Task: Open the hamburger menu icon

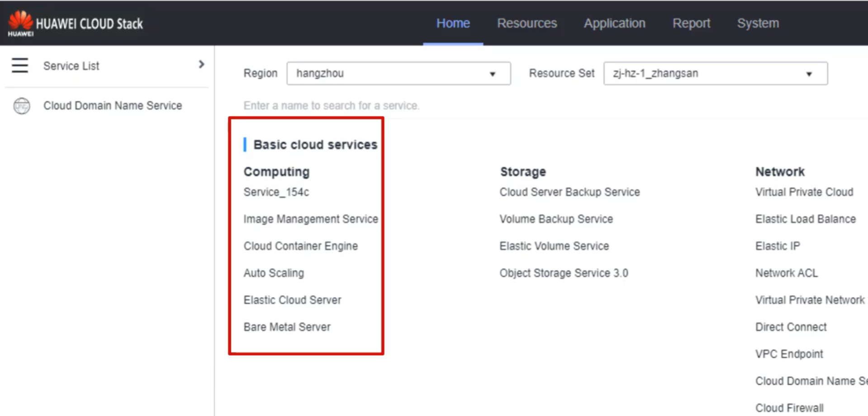Action: point(20,66)
